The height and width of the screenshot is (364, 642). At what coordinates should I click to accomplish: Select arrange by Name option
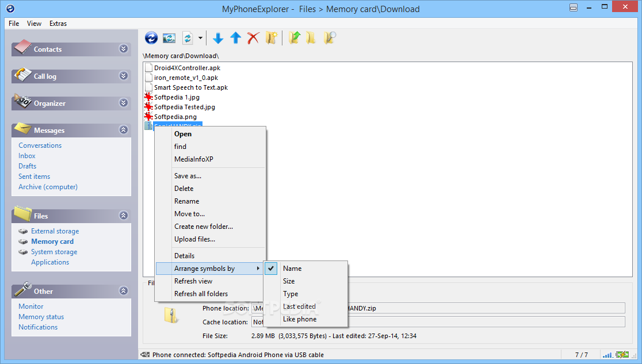pyautogui.click(x=305, y=269)
